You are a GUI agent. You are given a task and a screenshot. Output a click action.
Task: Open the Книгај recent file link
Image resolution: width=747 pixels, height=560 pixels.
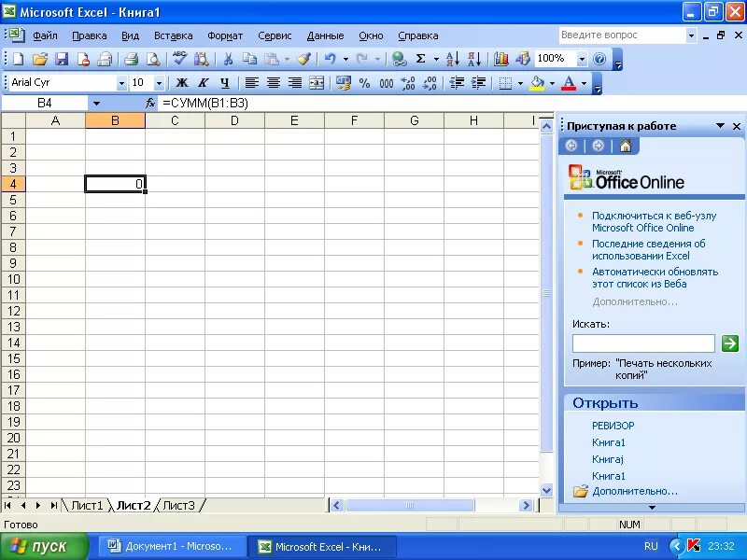click(x=608, y=459)
